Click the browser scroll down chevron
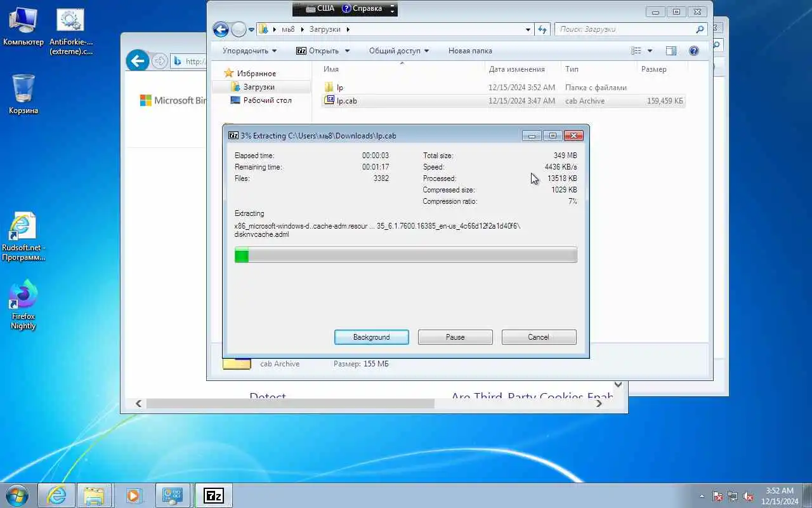The width and height of the screenshot is (812, 508). tap(618, 385)
